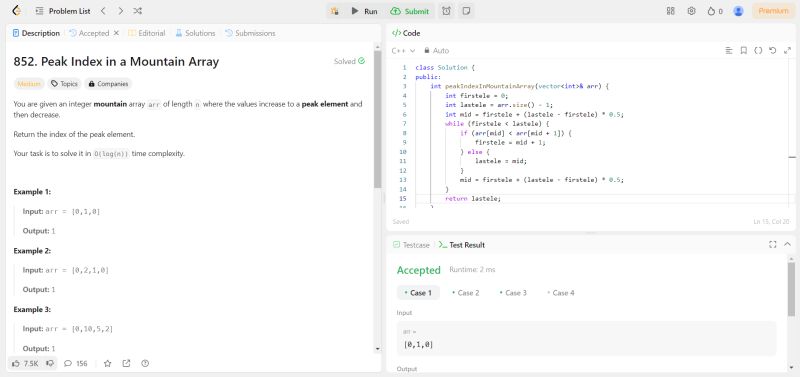Switch to the Submissions tab

click(x=251, y=33)
